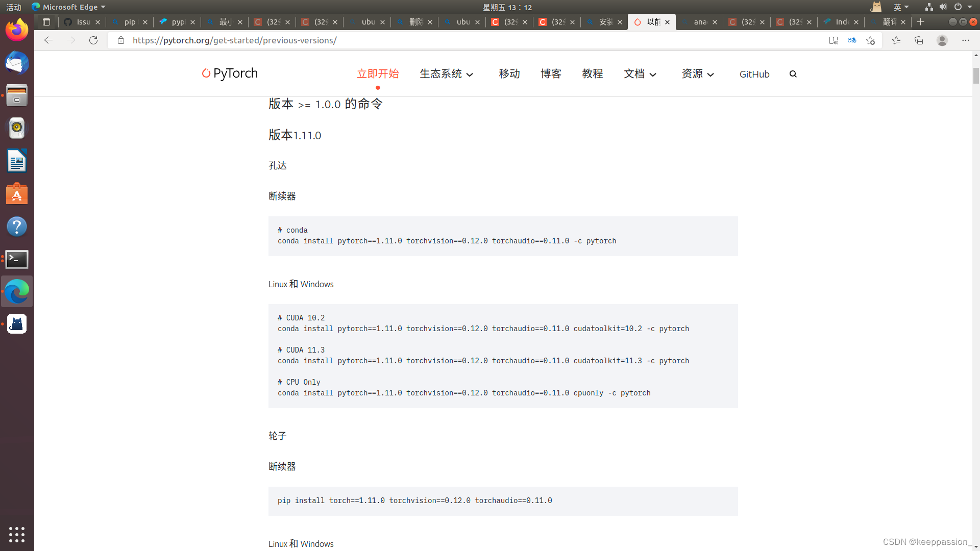Expand the 文档 dropdown menu
The image size is (980, 551).
640,74
